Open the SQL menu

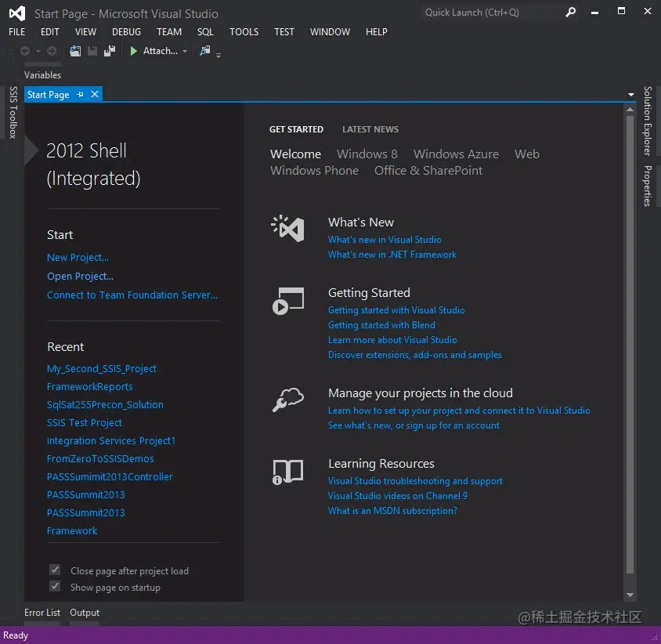coord(205,32)
